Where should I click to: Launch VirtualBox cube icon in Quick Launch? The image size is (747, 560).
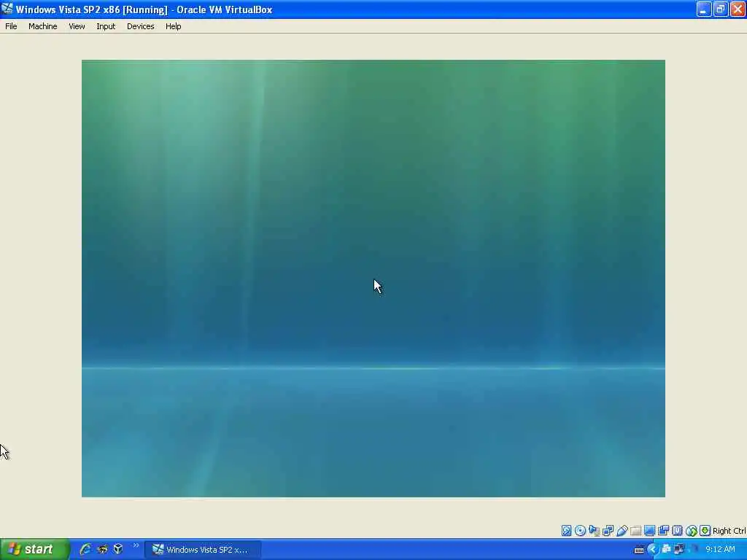[118, 549]
